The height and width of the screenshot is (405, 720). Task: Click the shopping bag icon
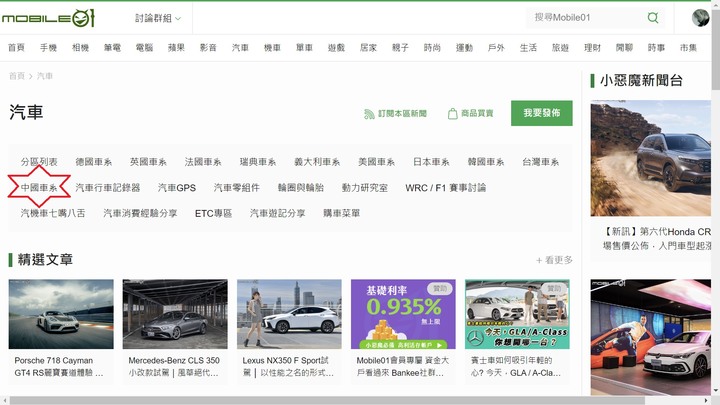click(452, 113)
